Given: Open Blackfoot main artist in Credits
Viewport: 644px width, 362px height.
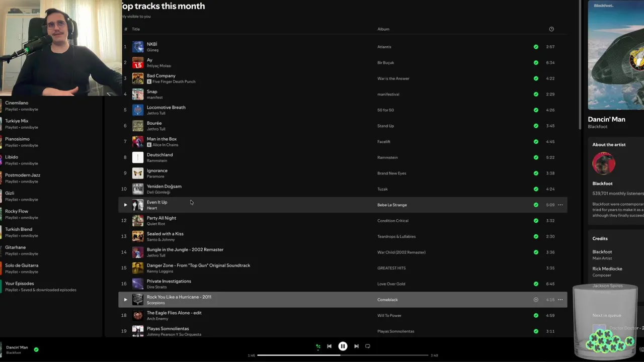Looking at the screenshot, I should pos(602,252).
